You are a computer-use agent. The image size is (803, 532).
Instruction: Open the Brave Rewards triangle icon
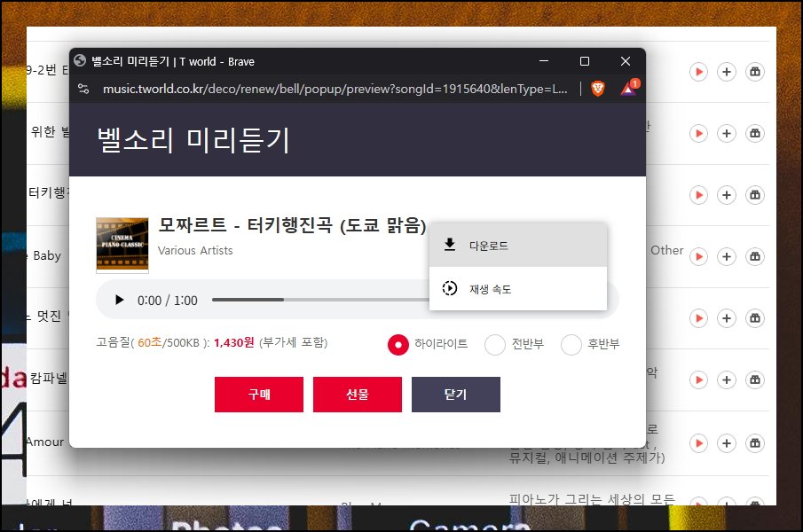(628, 89)
